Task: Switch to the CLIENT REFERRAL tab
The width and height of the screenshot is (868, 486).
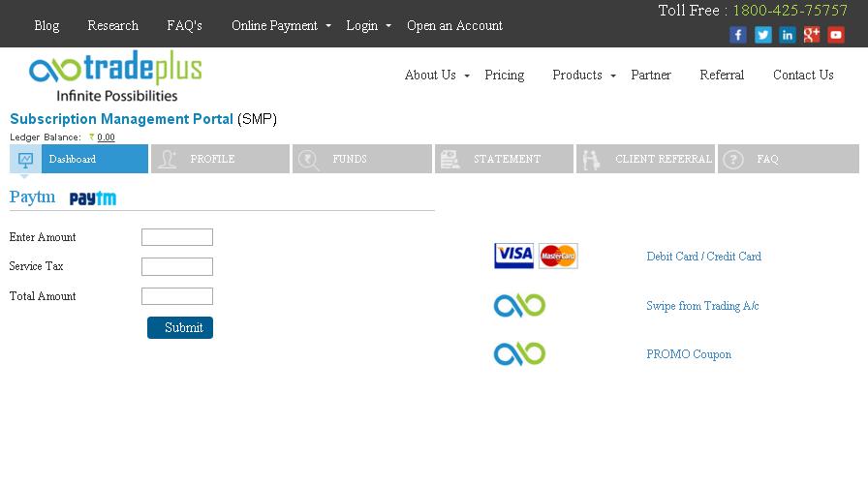Action: (x=645, y=159)
